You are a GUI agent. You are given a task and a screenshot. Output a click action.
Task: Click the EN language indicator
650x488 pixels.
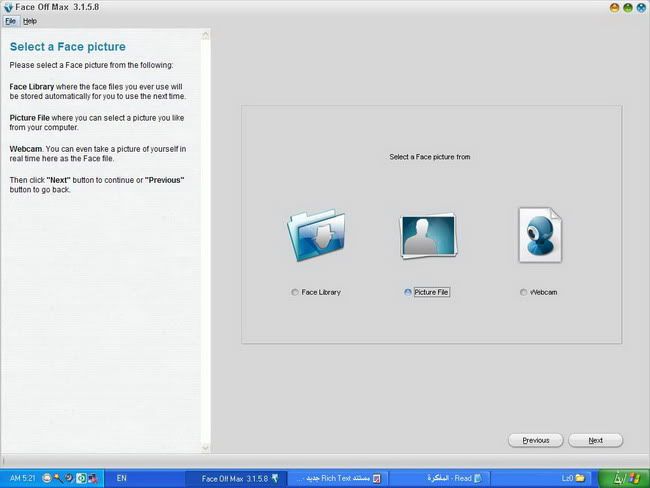(x=121, y=478)
